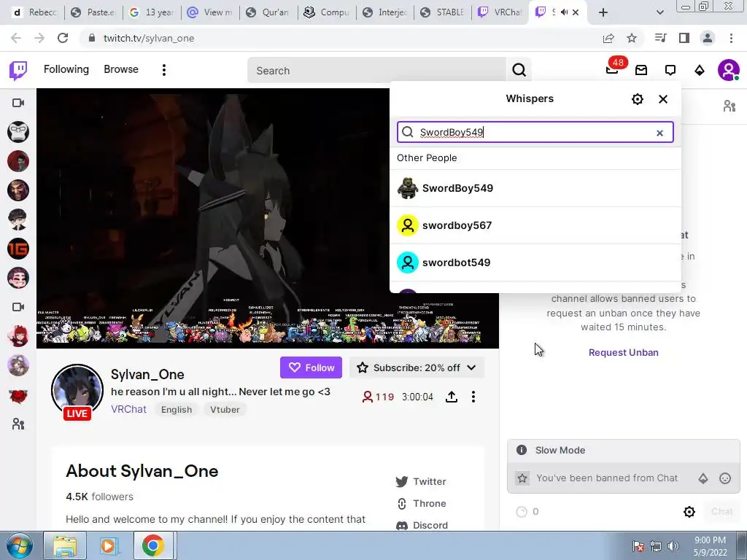Expand the tab search chevron
This screenshot has height=560, width=747.
coord(659,12)
